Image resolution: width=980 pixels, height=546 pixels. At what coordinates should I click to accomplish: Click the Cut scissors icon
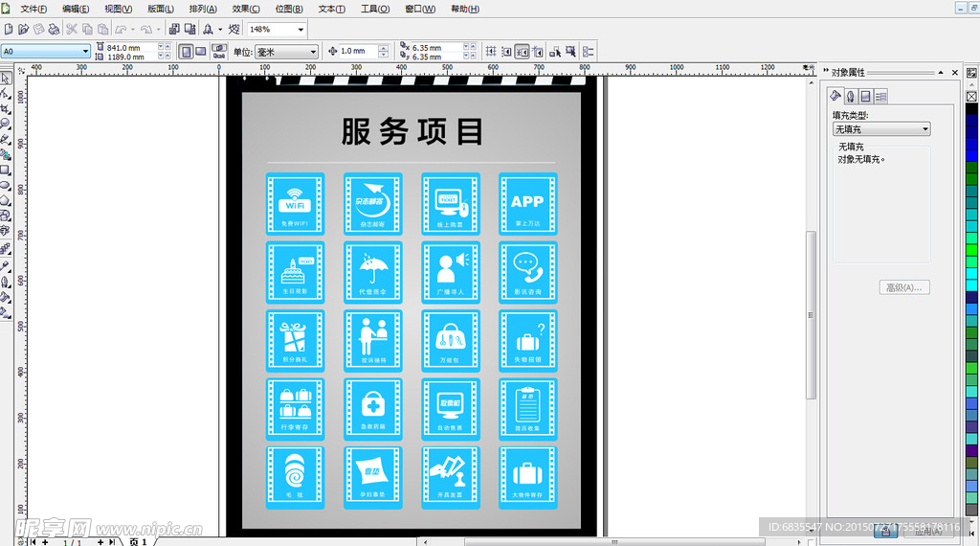tap(72, 30)
